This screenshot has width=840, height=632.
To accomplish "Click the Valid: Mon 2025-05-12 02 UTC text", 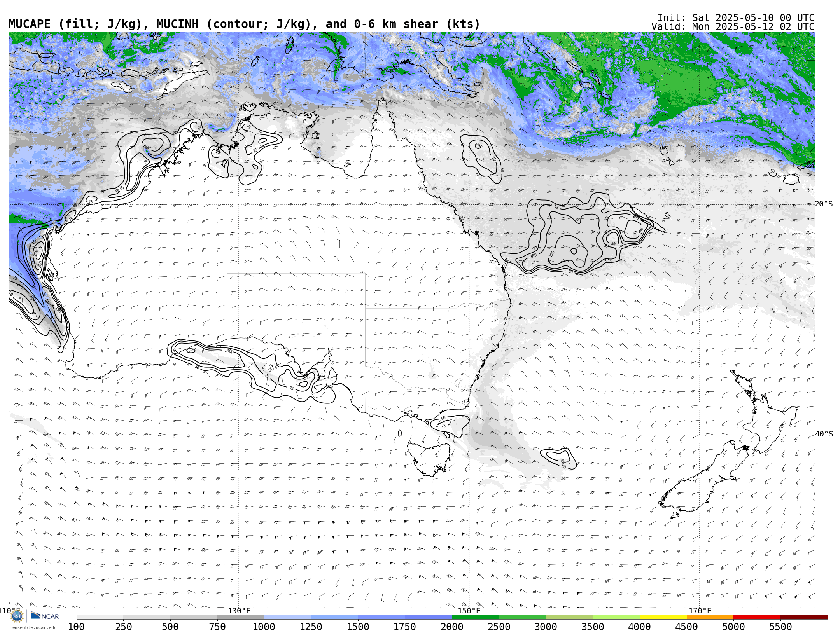I will click(733, 27).
